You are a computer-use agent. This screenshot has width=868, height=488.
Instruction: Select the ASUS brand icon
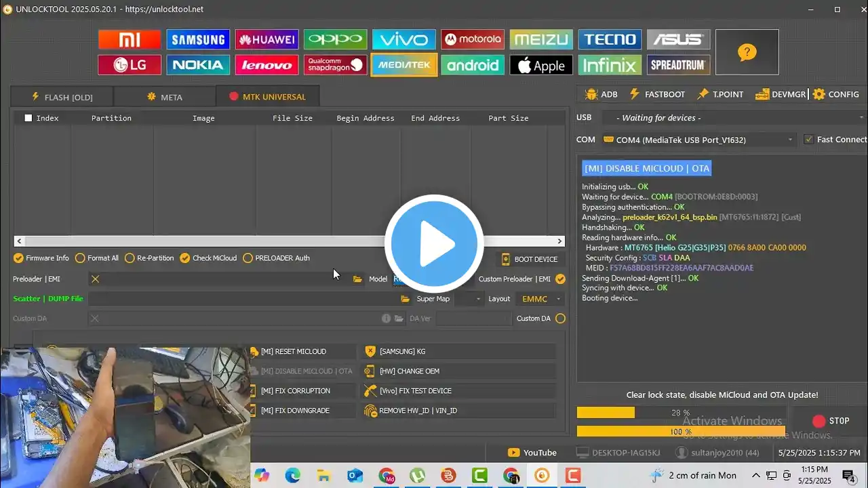point(678,39)
